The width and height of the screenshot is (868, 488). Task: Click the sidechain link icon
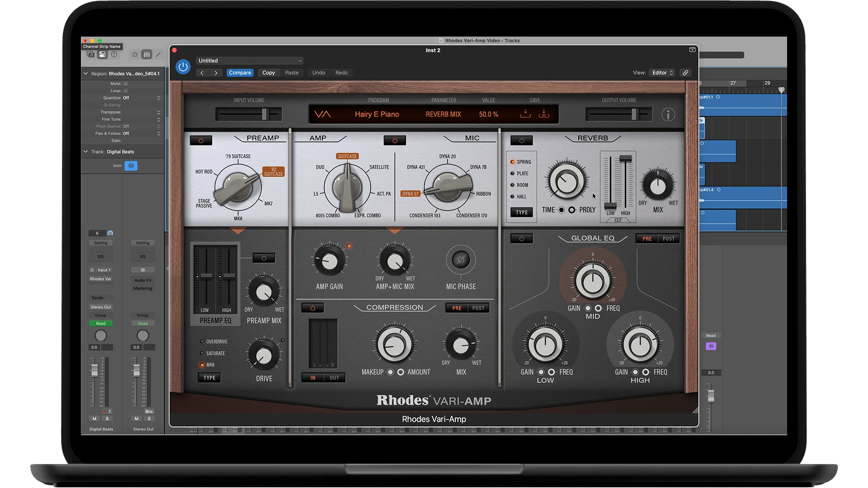[x=685, y=73]
